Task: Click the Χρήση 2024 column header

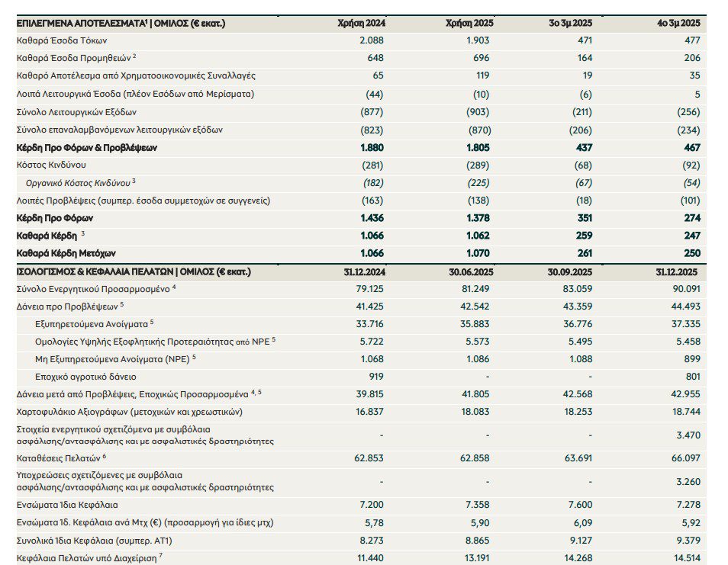Action: 361,24
